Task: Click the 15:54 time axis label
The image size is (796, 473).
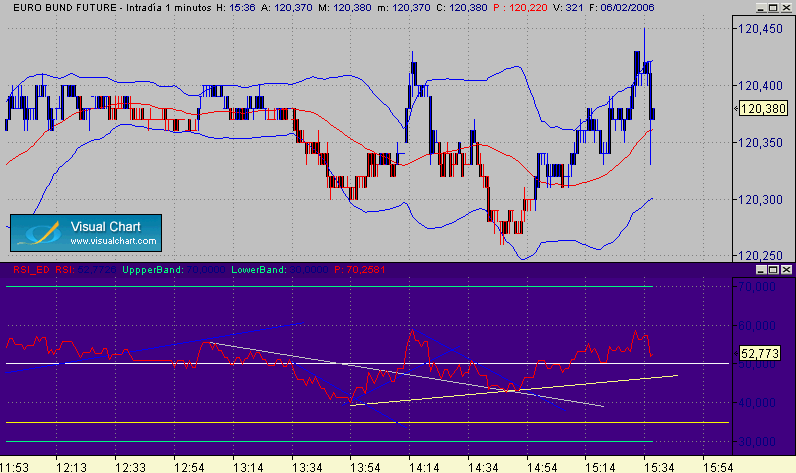Action: (x=718, y=467)
